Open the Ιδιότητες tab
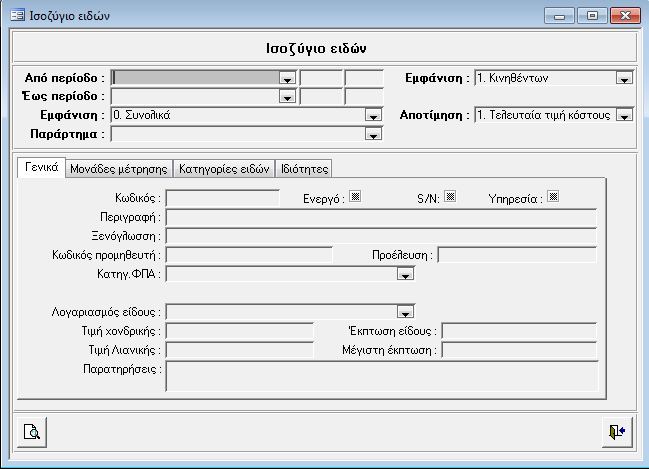 click(304, 169)
